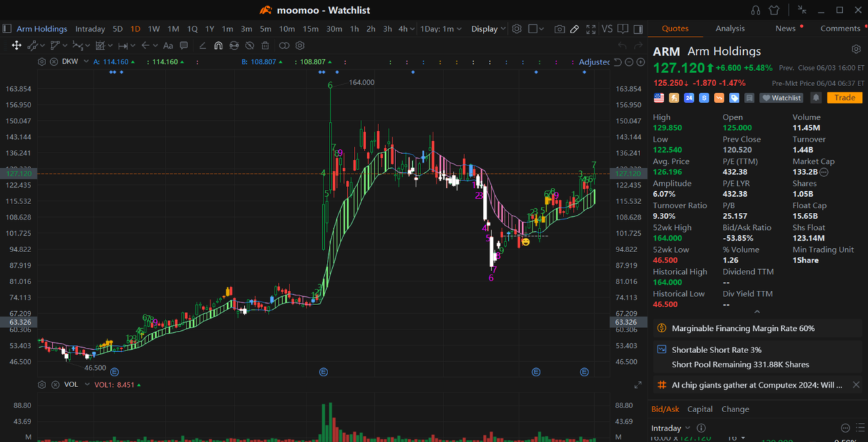Open the 1Day: 1m dropdown
This screenshot has height=442, width=868.
441,29
